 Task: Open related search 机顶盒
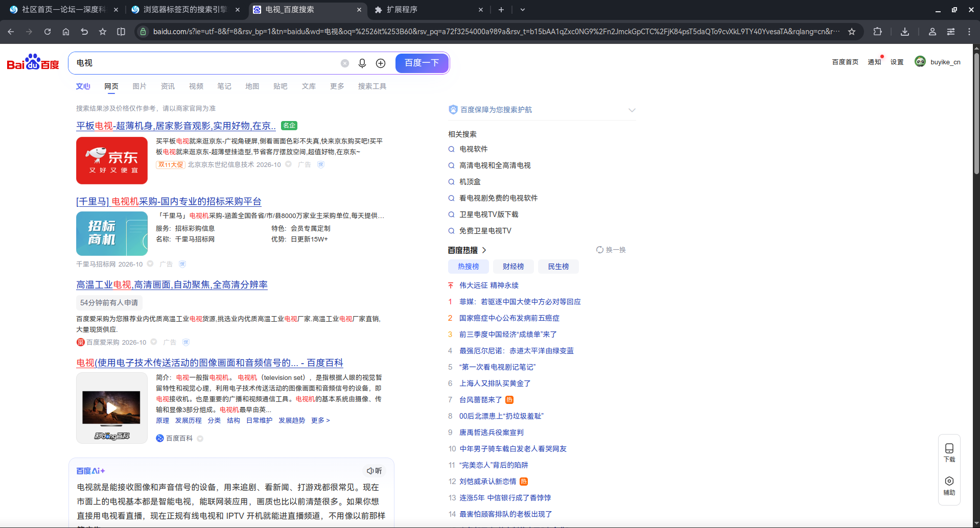point(470,182)
